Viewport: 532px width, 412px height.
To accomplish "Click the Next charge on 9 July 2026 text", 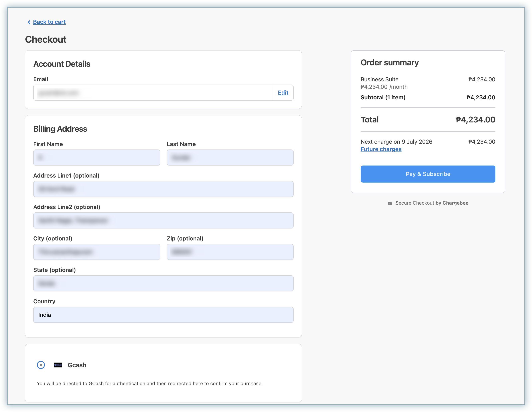I will (396, 142).
